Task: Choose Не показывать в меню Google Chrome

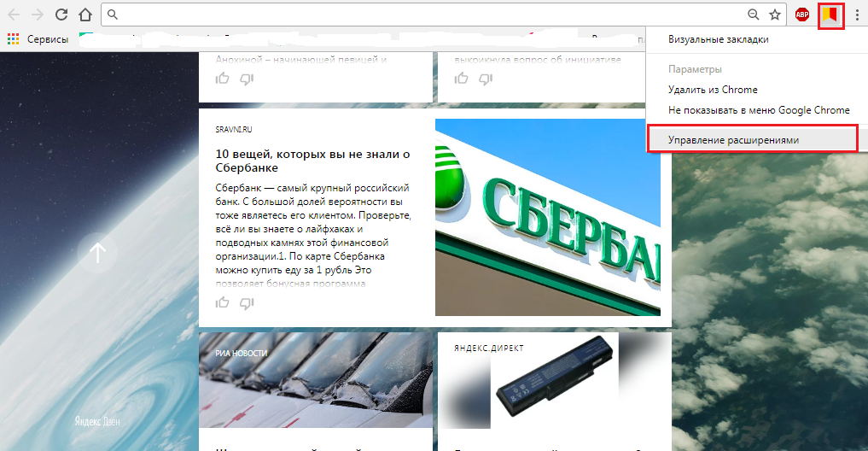Action: (x=759, y=110)
